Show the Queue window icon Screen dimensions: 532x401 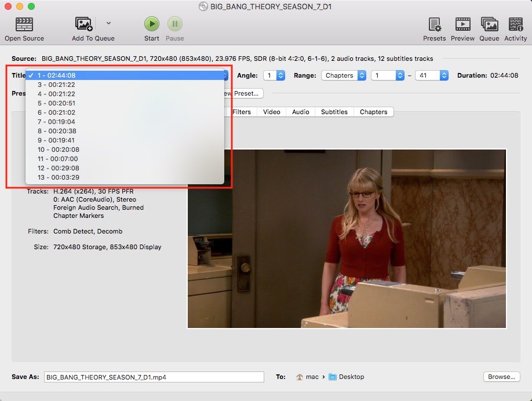pos(489,24)
